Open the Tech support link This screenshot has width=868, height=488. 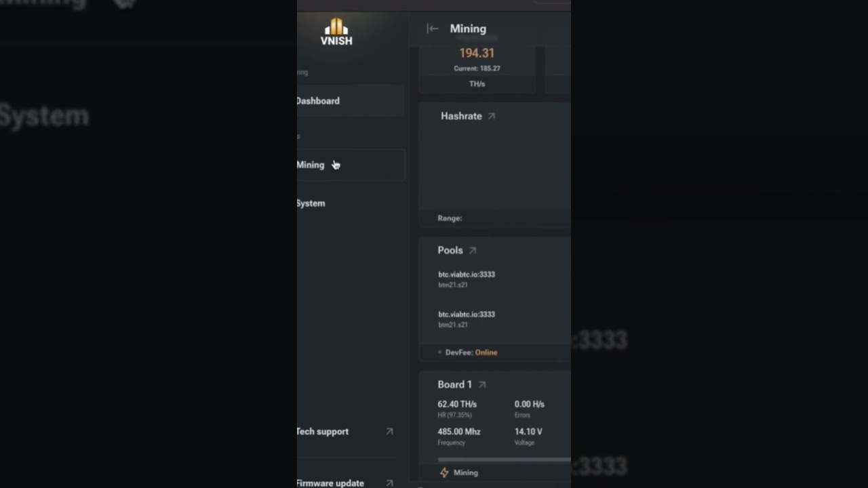point(322,431)
